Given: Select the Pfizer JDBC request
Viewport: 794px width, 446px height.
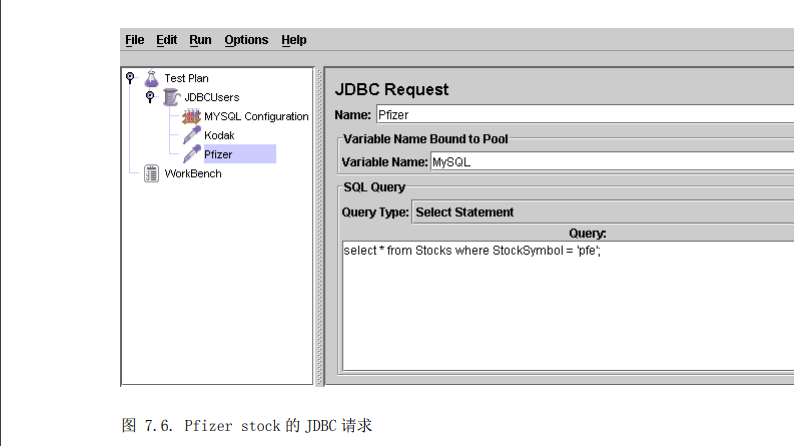Looking at the screenshot, I should 240,154.
